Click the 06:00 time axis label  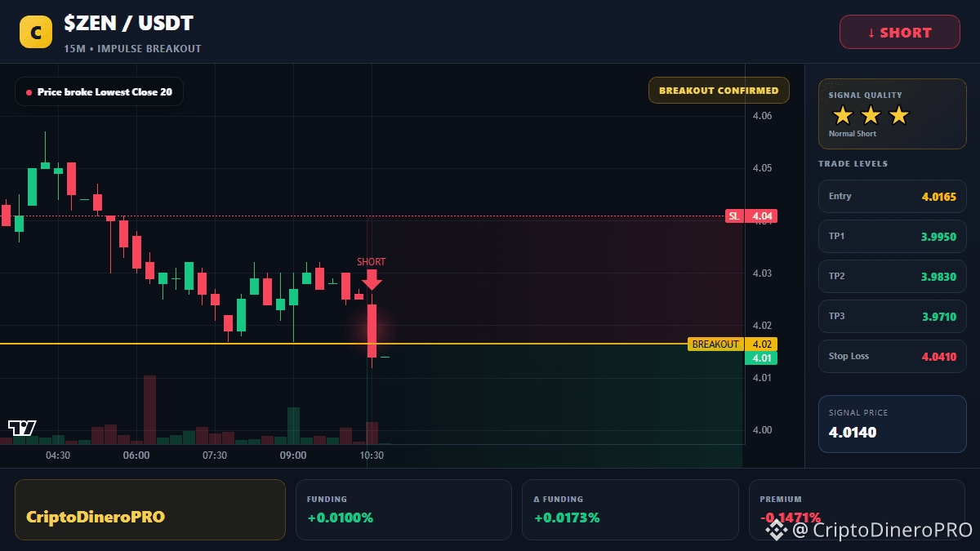point(136,455)
